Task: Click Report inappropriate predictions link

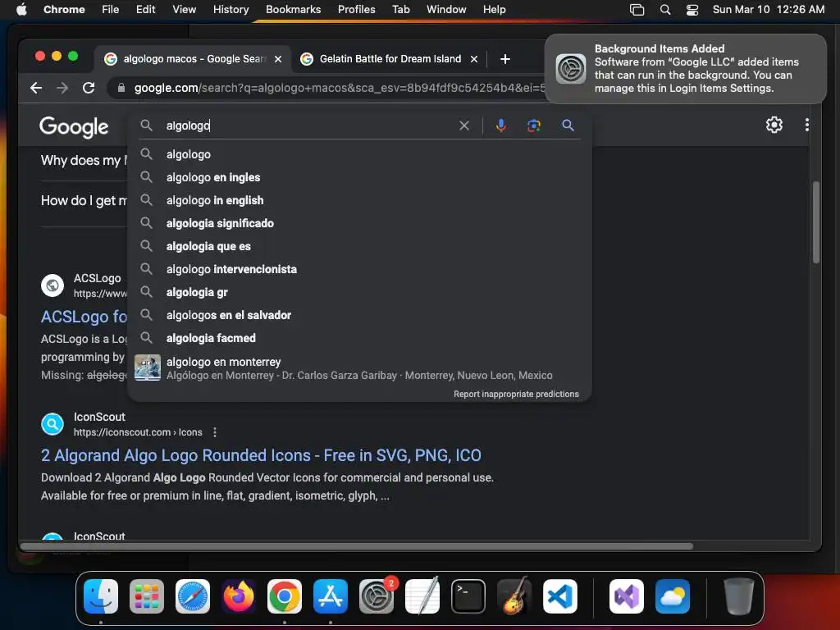Action: click(516, 395)
